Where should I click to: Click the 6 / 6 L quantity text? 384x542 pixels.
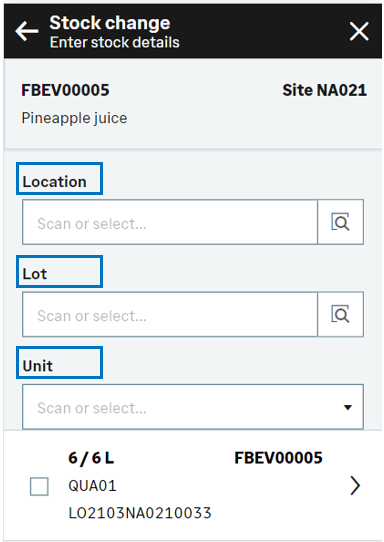point(91,458)
